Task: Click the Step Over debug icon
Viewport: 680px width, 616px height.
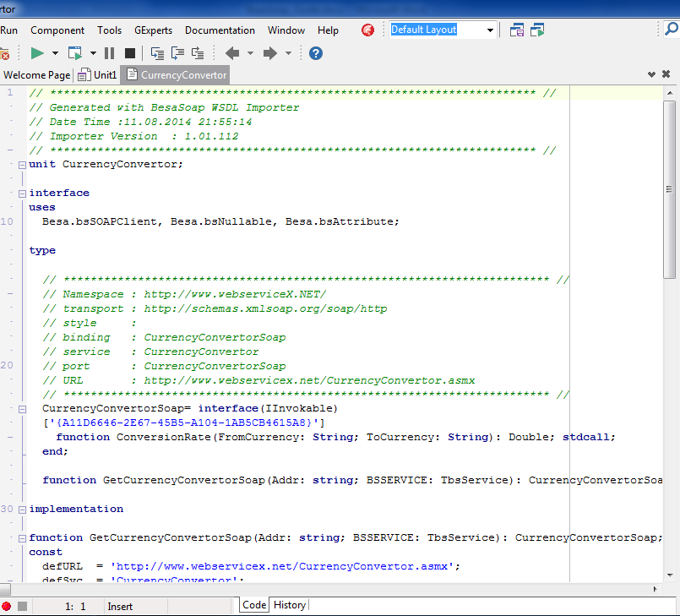Action: click(x=177, y=53)
